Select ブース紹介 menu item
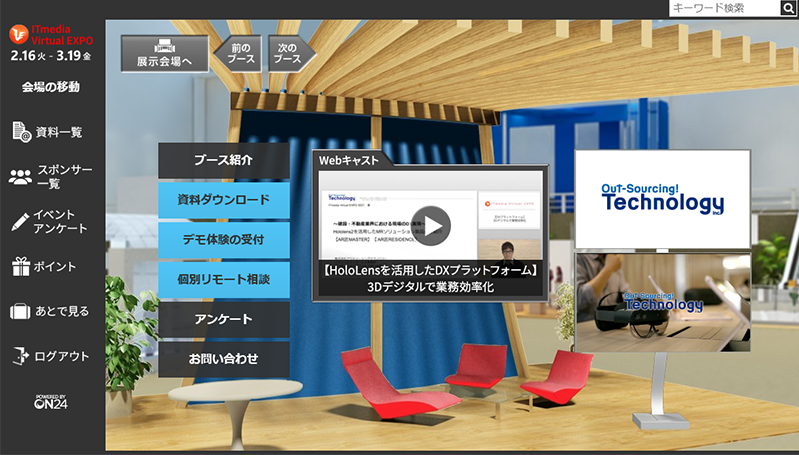Viewport: 799px width, 455px height. pos(223,160)
